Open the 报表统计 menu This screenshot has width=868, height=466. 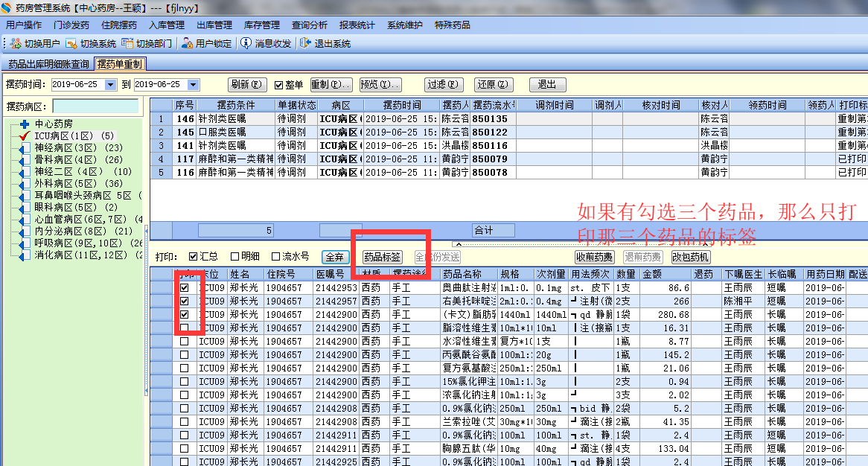pos(357,25)
